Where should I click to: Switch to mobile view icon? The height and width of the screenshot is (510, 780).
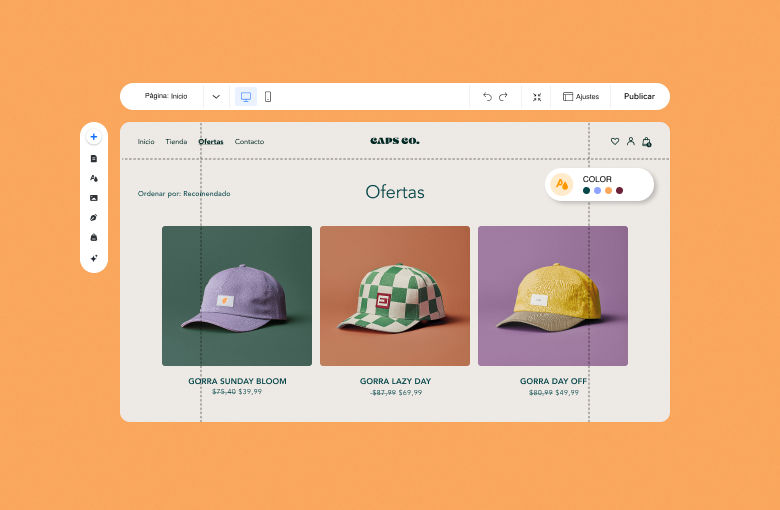(x=268, y=97)
